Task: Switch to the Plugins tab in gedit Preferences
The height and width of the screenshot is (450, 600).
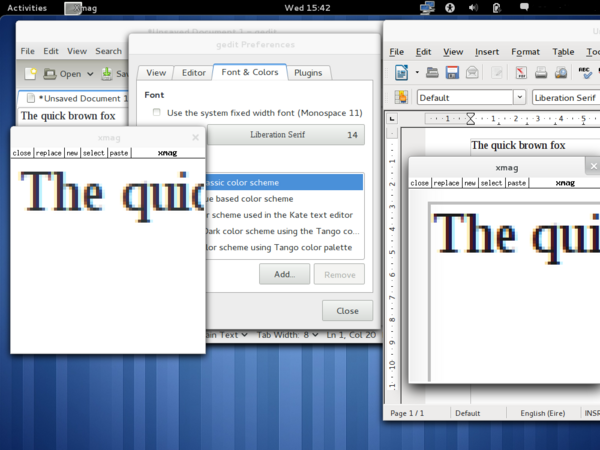Action: (308, 73)
